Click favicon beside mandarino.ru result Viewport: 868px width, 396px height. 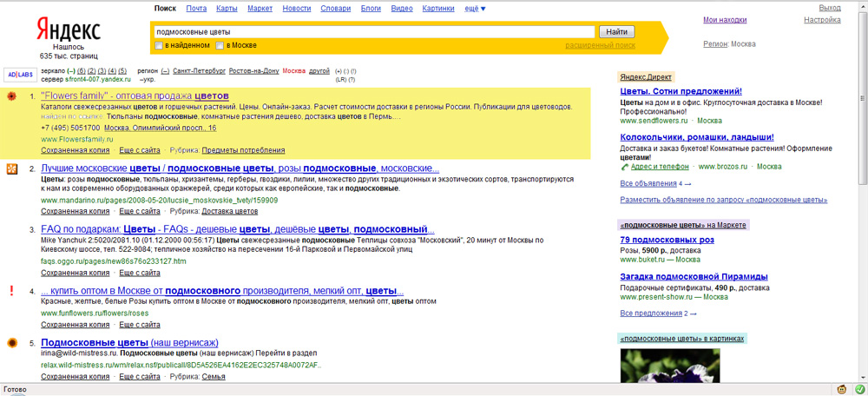coord(11,169)
